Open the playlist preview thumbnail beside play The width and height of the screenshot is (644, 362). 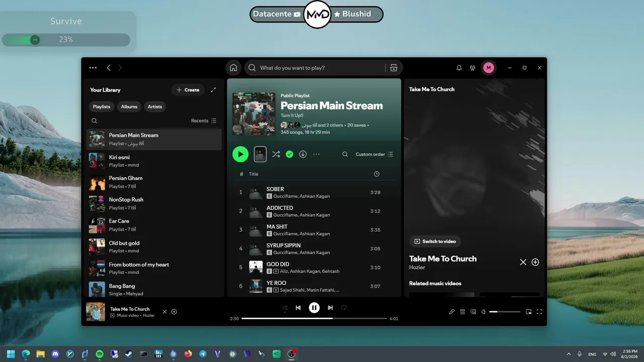260,154
